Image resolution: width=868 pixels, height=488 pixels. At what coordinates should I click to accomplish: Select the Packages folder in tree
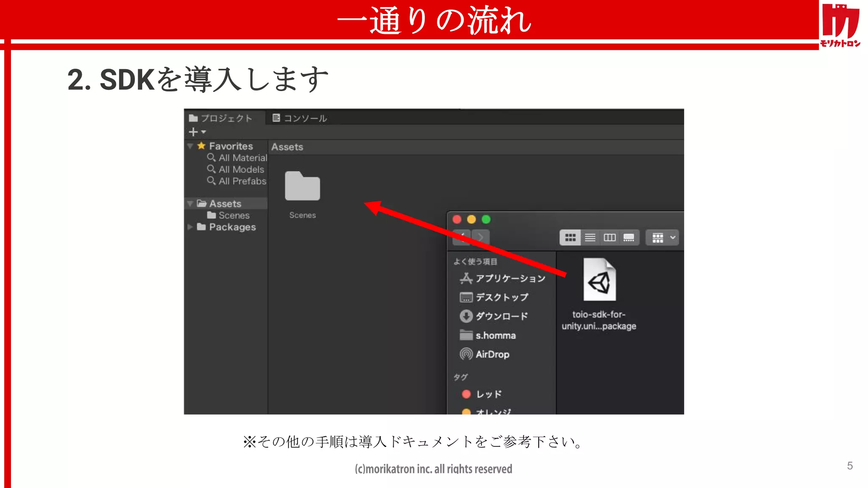[x=226, y=227]
